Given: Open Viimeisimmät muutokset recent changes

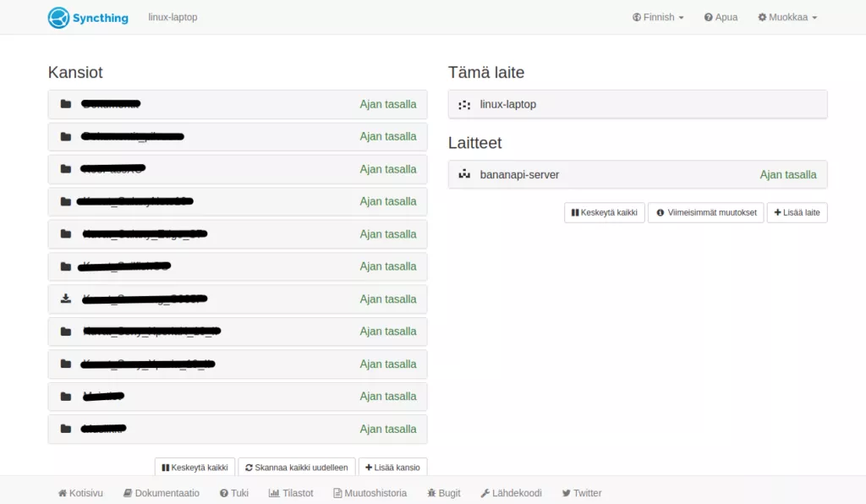Looking at the screenshot, I should [x=705, y=213].
